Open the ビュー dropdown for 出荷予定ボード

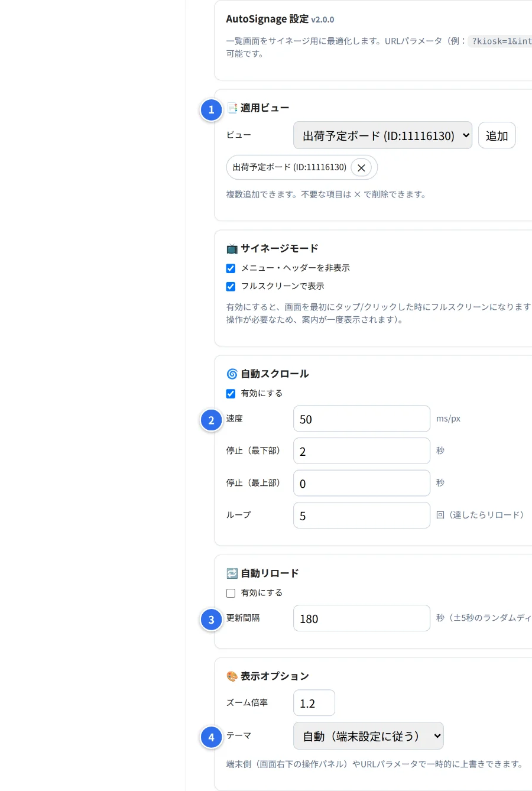tap(382, 135)
